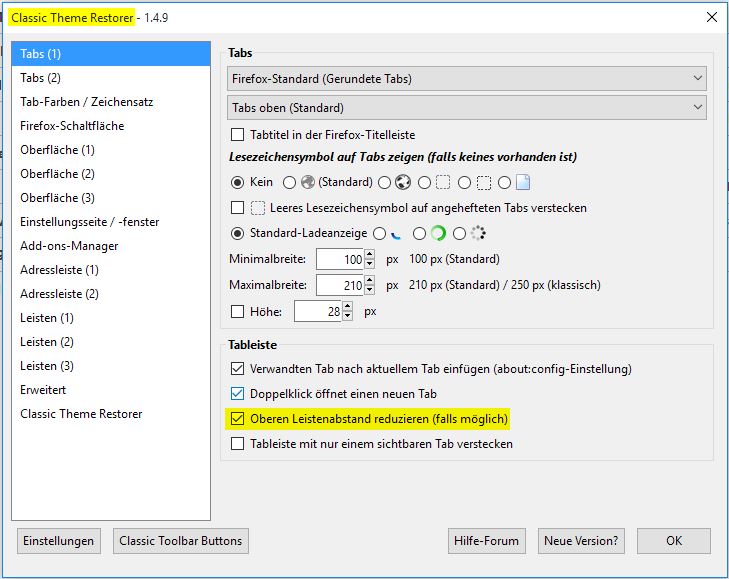
Task: Expand Tabs oben (Standard) dropdown
Action: [x=467, y=107]
